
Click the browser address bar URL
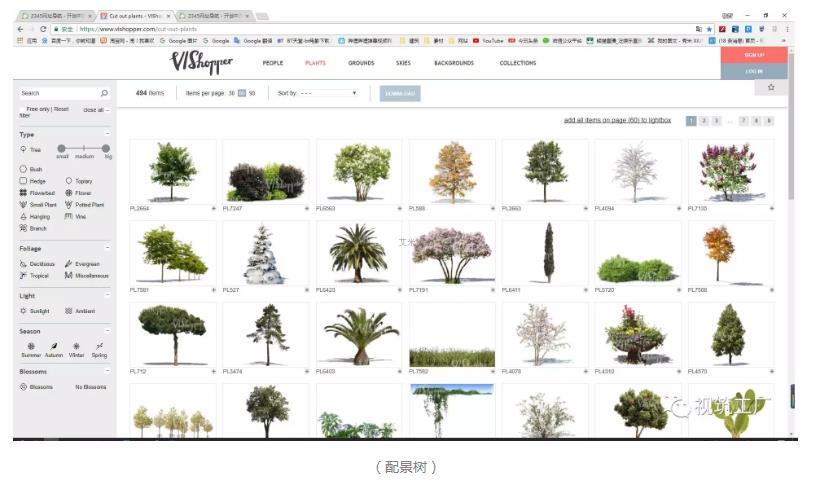[x=138, y=29]
